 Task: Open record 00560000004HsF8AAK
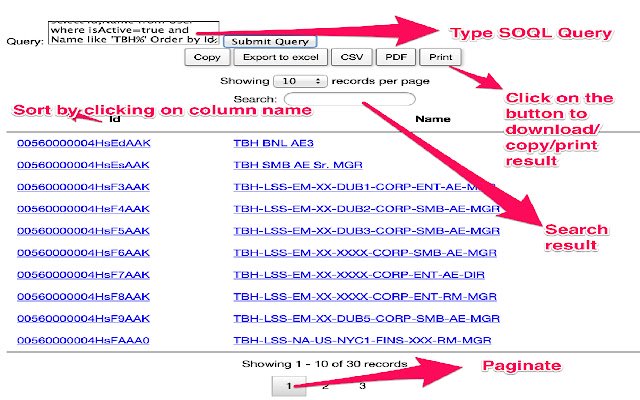click(x=83, y=297)
